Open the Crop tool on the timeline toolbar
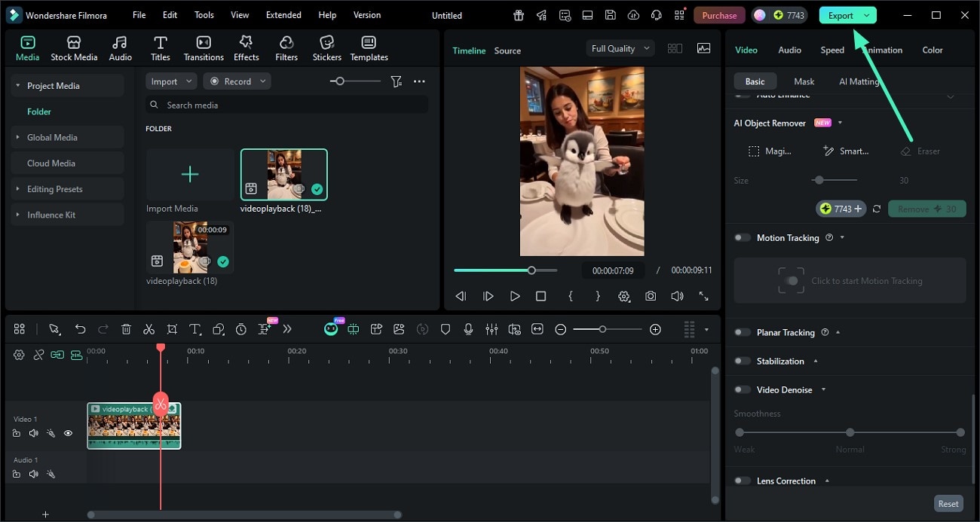This screenshot has height=522, width=980. [x=172, y=329]
